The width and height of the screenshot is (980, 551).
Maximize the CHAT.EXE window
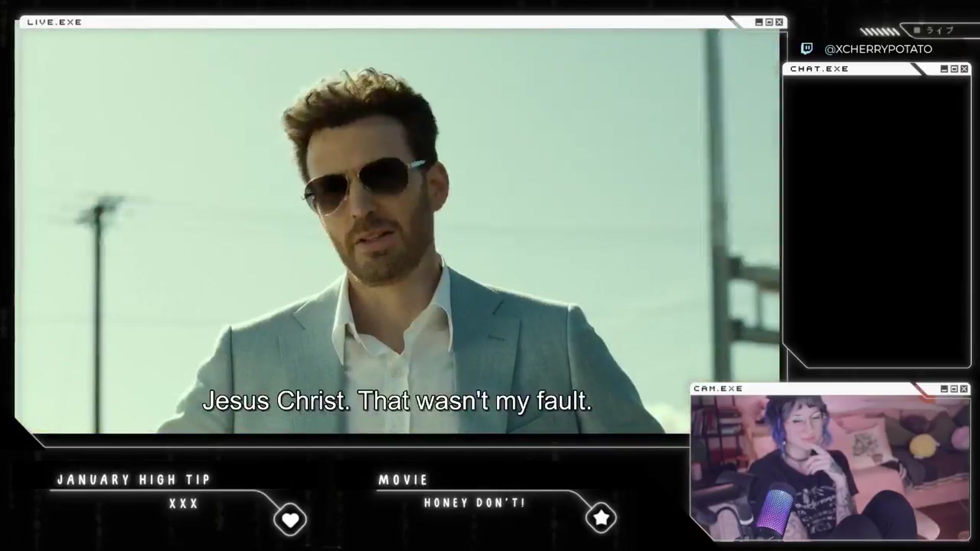954,69
